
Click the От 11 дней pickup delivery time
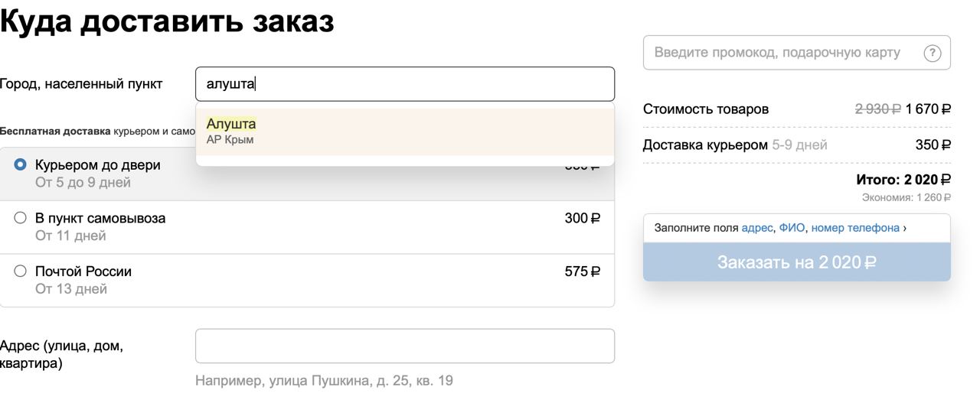[x=70, y=236]
